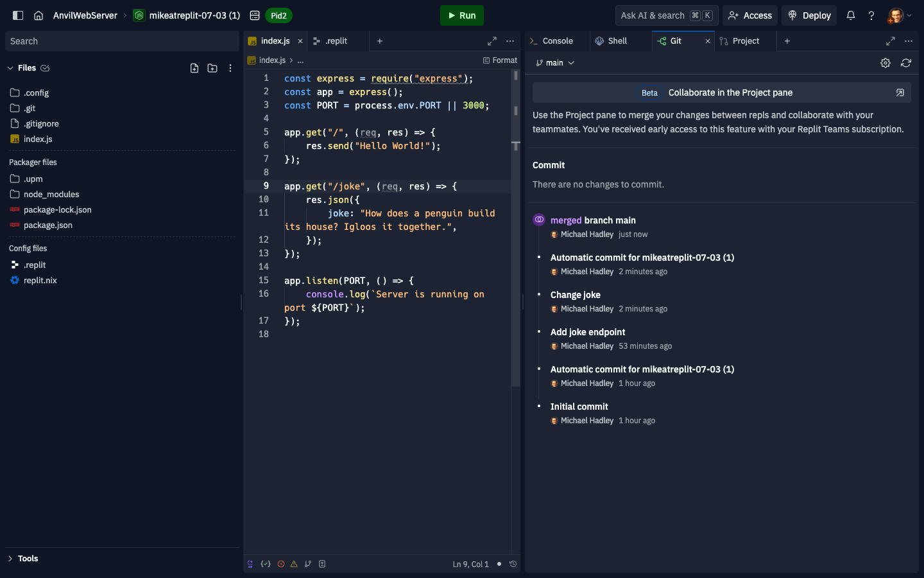This screenshot has height=578, width=924.
Task: Toggle the sidebar panel icon
Action: pos(18,15)
